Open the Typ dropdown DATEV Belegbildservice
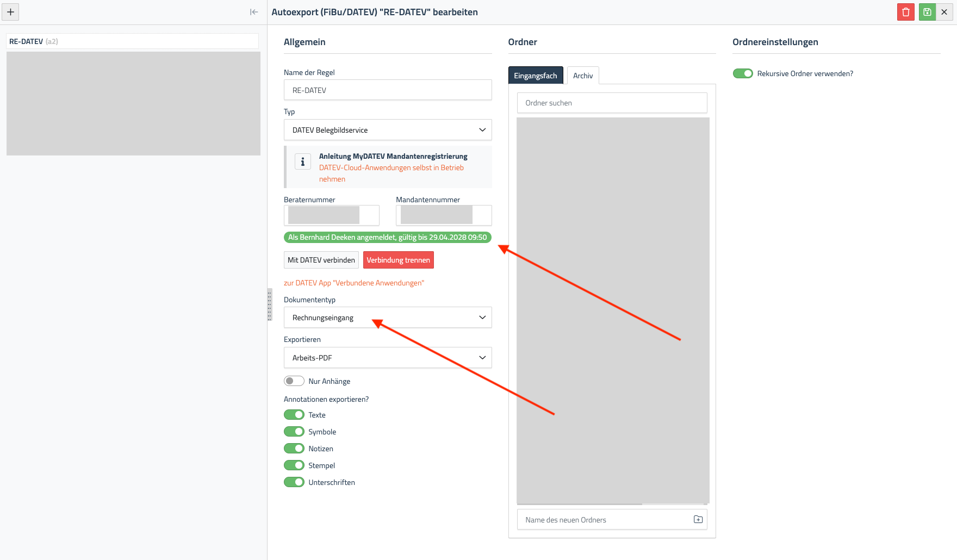Viewport: 957px width, 560px height. click(x=388, y=130)
